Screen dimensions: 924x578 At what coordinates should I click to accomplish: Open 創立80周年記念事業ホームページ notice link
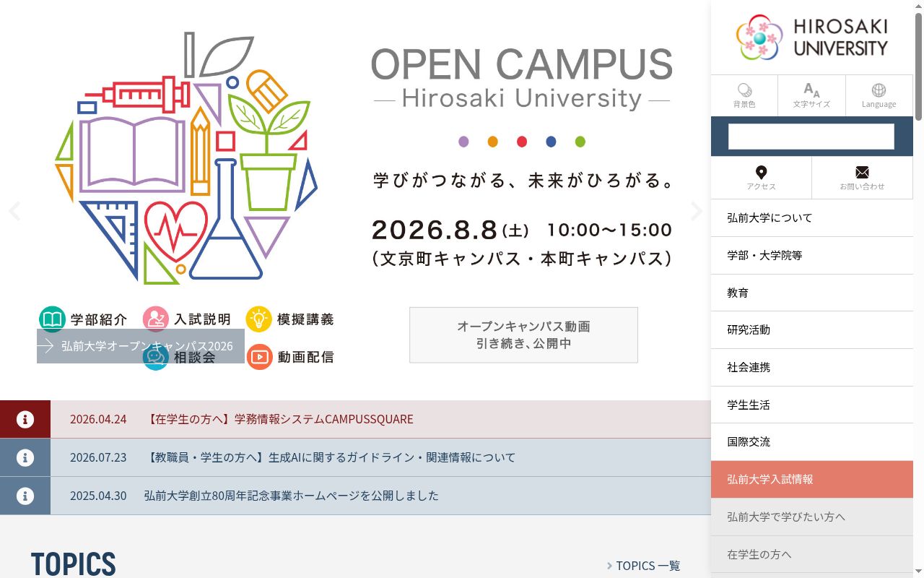[291, 496]
